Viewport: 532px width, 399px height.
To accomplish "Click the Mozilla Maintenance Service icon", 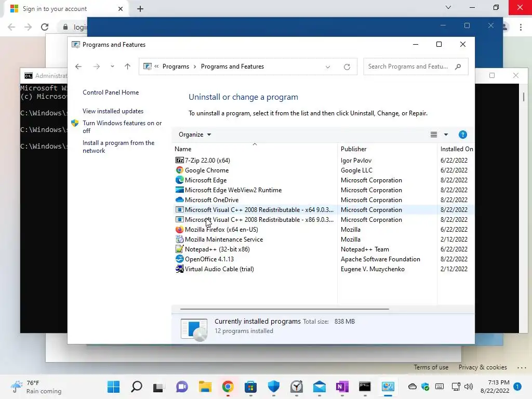I will [179, 239].
